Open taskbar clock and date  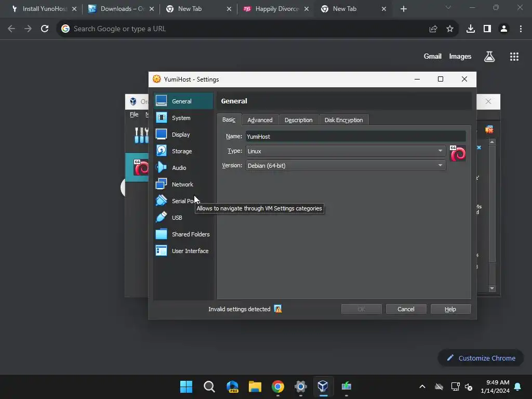click(x=495, y=387)
